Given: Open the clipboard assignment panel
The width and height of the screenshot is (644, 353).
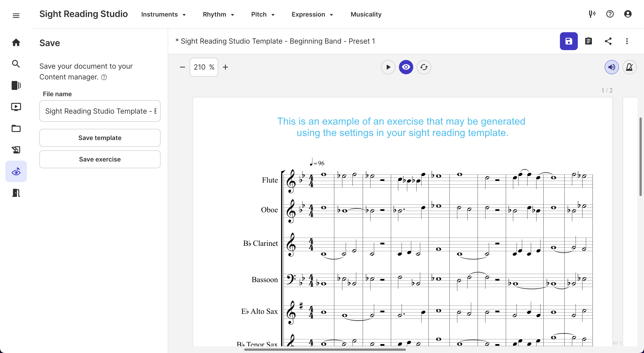Looking at the screenshot, I should tap(589, 41).
